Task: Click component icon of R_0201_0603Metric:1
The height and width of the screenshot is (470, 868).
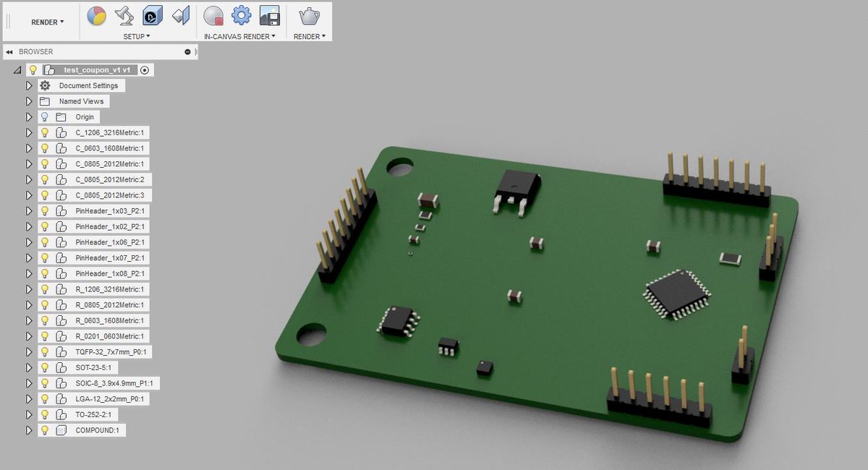Action: [x=61, y=336]
